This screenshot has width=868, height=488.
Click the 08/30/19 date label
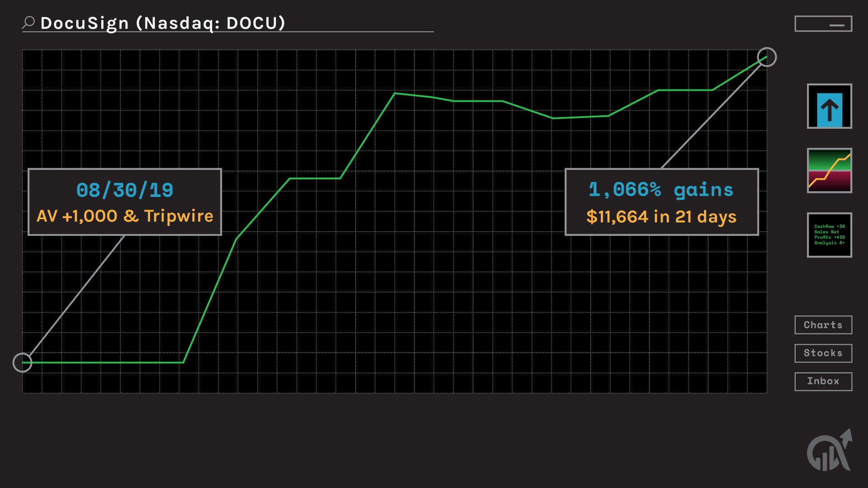125,190
